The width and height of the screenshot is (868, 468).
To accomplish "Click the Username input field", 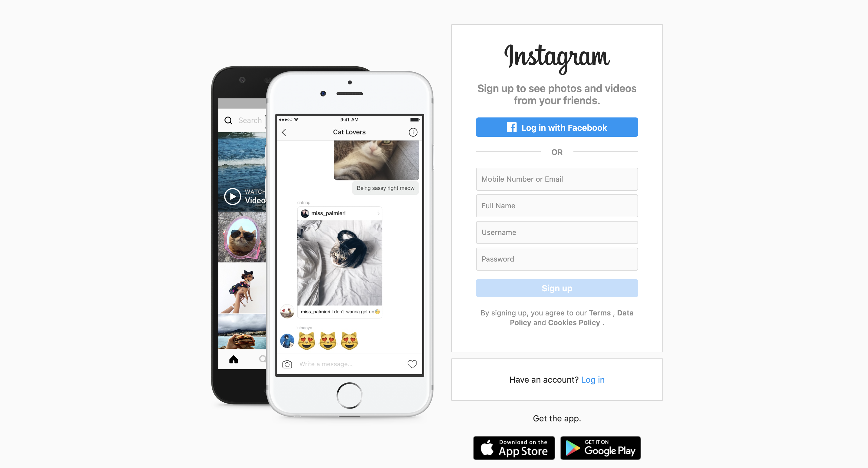I will click(556, 232).
